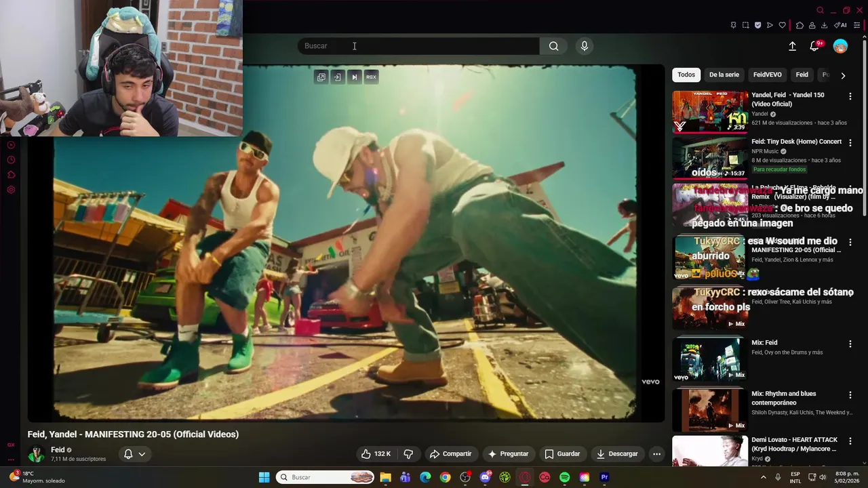Screen dimensions: 868x488
Task: Open File Explorer from taskbar
Action: click(x=385, y=477)
